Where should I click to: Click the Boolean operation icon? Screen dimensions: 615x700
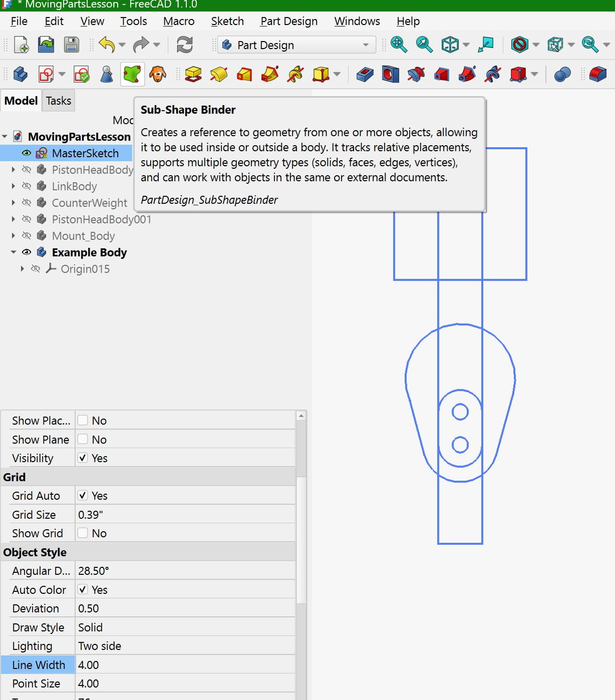point(562,75)
